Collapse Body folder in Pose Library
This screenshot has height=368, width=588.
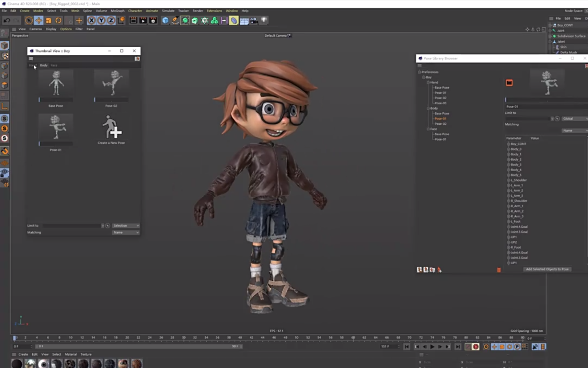pos(428,108)
